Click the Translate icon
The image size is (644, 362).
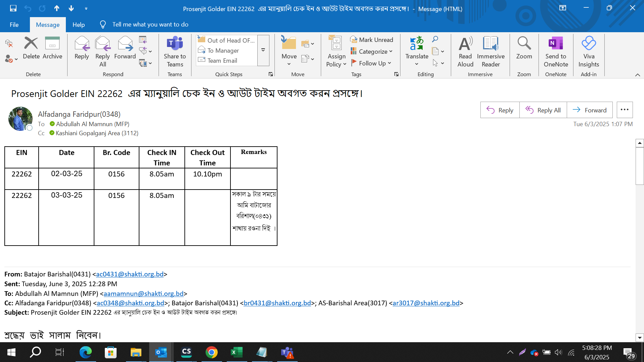tap(417, 51)
